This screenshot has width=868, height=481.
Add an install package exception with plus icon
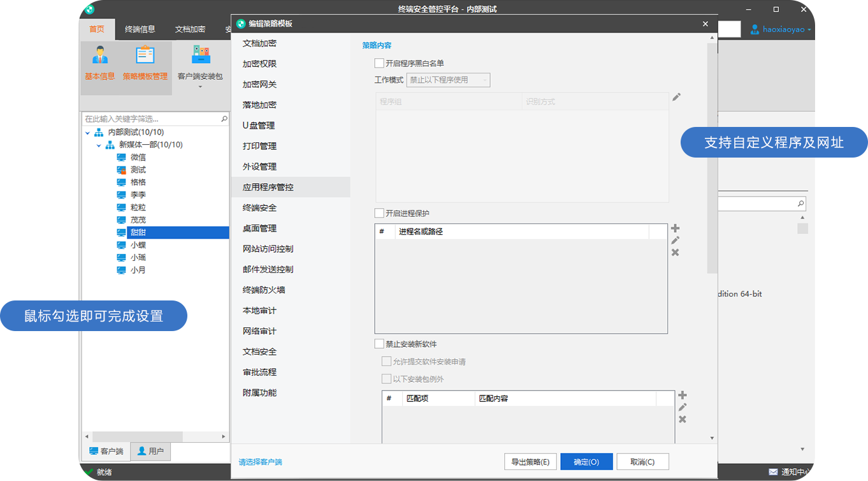click(681, 394)
